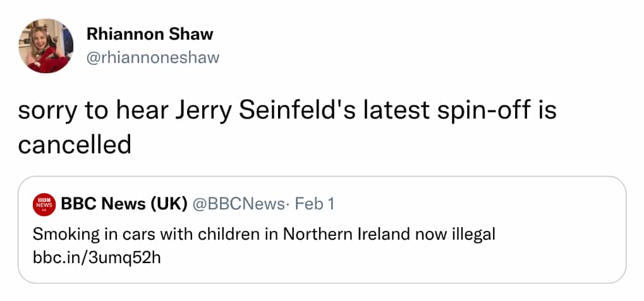Screen dimensions: 644x301
Task: Click the red BBC News logo
Action: tap(44, 204)
